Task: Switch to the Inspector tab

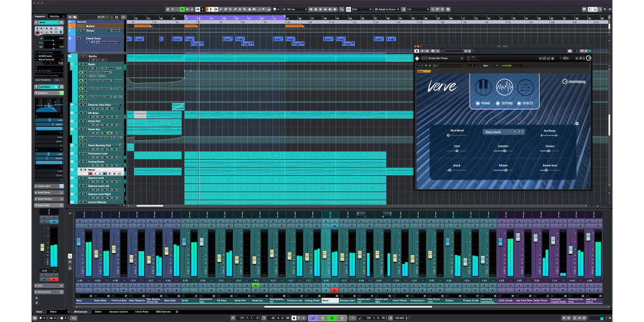Action: pyautogui.click(x=40, y=17)
